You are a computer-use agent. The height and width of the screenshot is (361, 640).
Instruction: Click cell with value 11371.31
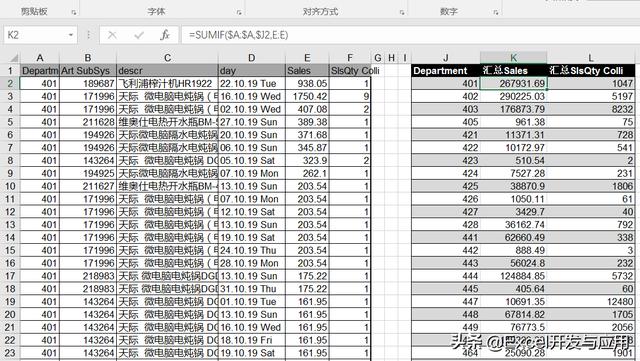(513, 135)
